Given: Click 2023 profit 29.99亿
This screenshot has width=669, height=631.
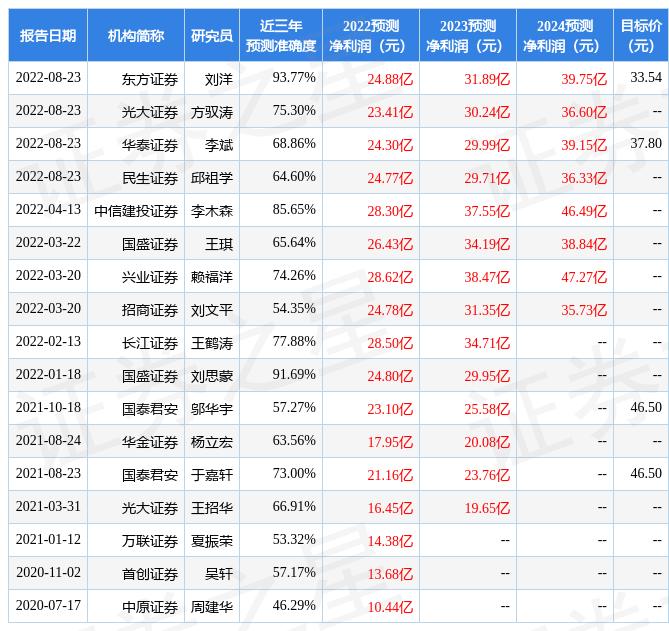Looking at the screenshot, I should (x=487, y=145).
